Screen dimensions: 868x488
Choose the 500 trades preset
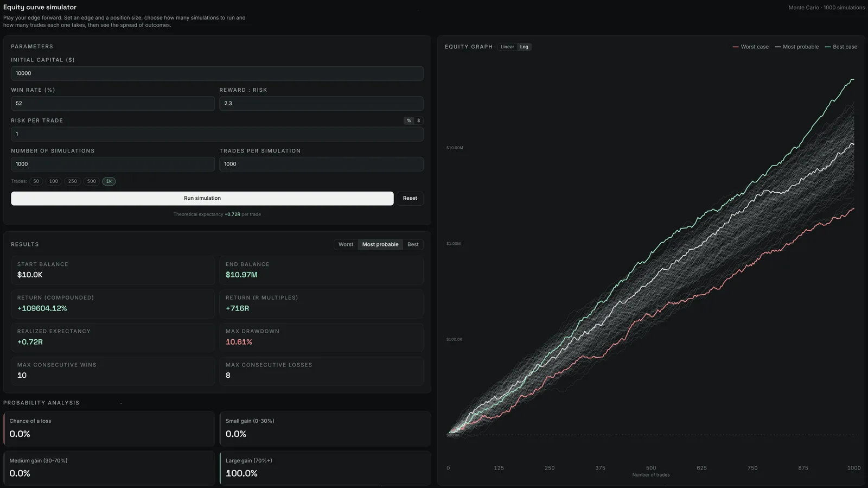(92, 181)
